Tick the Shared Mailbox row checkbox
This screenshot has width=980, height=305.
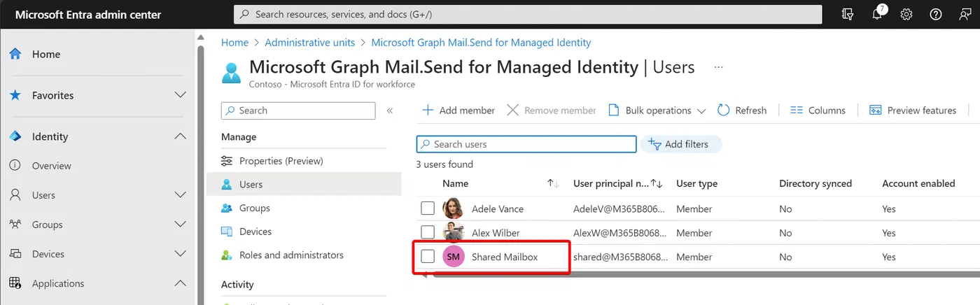click(428, 257)
